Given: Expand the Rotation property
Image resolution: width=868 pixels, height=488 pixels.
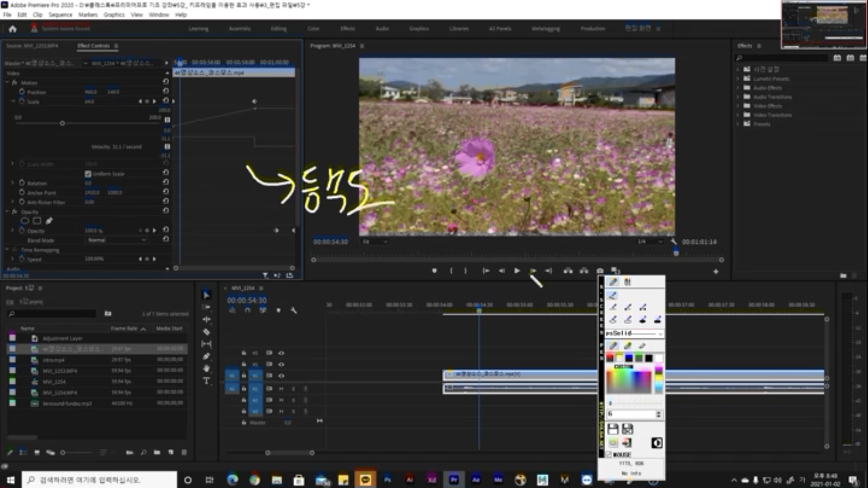Looking at the screenshot, I should [x=13, y=183].
